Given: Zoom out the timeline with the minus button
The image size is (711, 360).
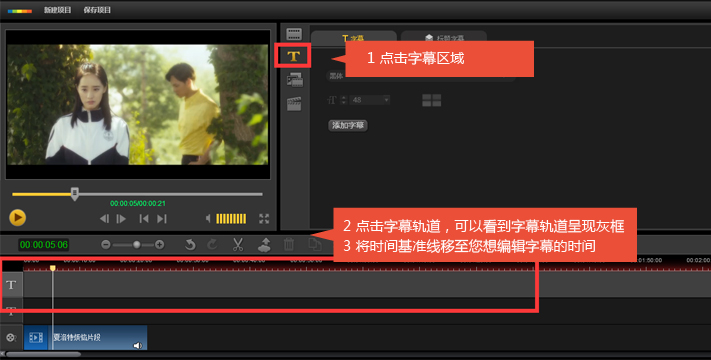Looking at the screenshot, I should pyautogui.click(x=106, y=245).
